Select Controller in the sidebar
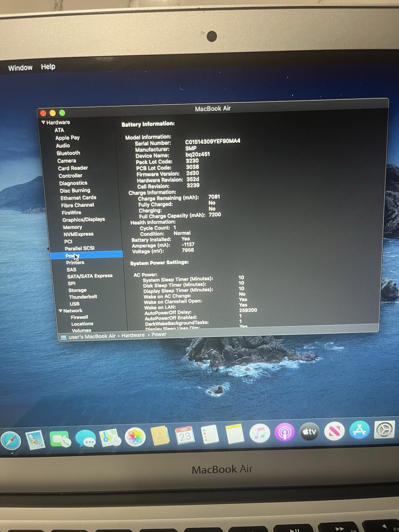The height and width of the screenshot is (532, 399). coord(70,176)
